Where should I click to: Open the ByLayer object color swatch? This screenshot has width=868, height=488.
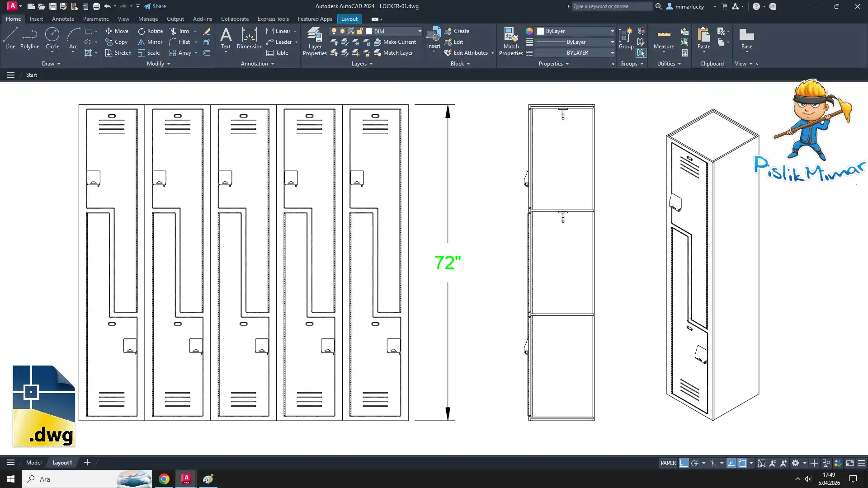click(x=541, y=31)
